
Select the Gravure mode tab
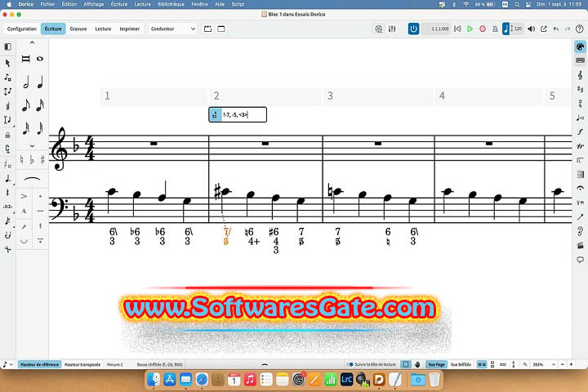point(78,29)
